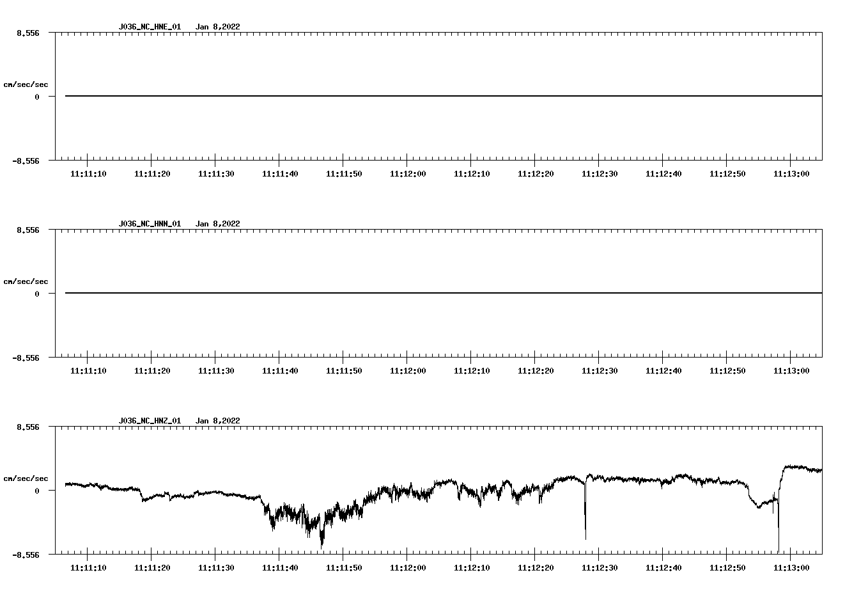This screenshot has height=591, width=868.
Task: Click 11:12:50 time label under HNN plot
Action: [x=727, y=371]
